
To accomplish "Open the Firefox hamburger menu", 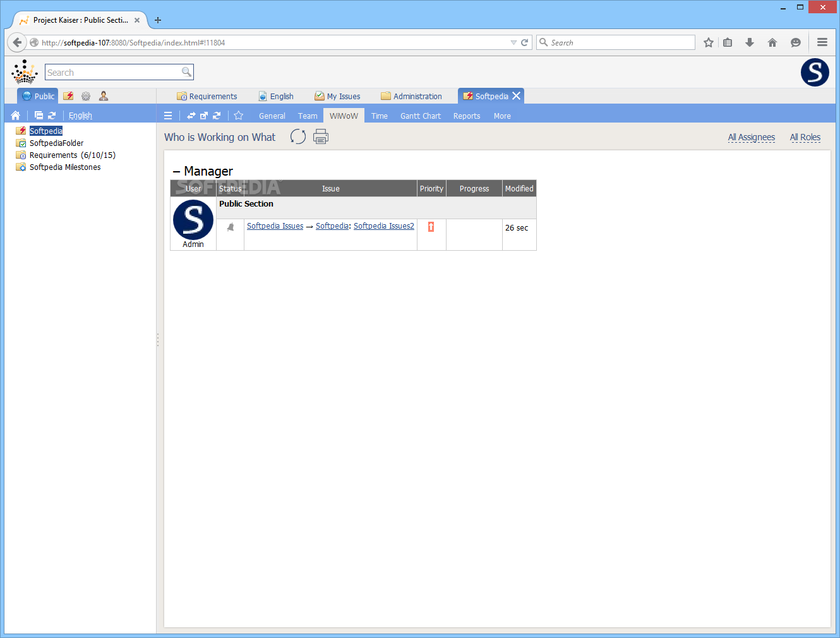I will click(822, 42).
